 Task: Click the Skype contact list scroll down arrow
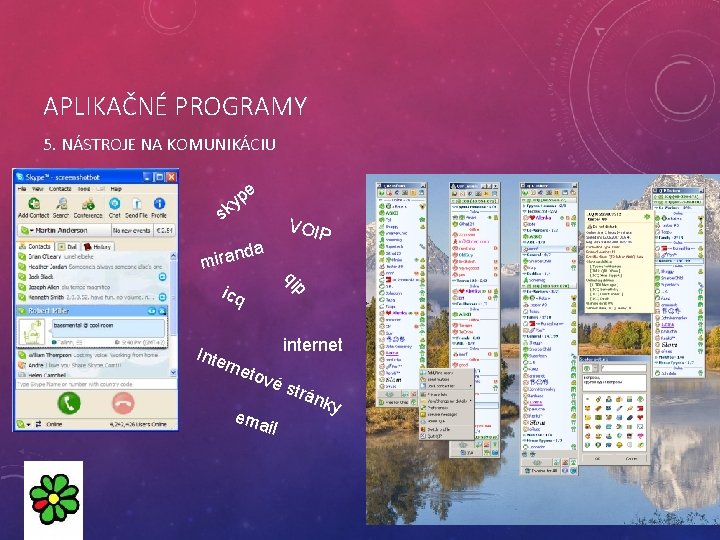pyautogui.click(x=173, y=372)
